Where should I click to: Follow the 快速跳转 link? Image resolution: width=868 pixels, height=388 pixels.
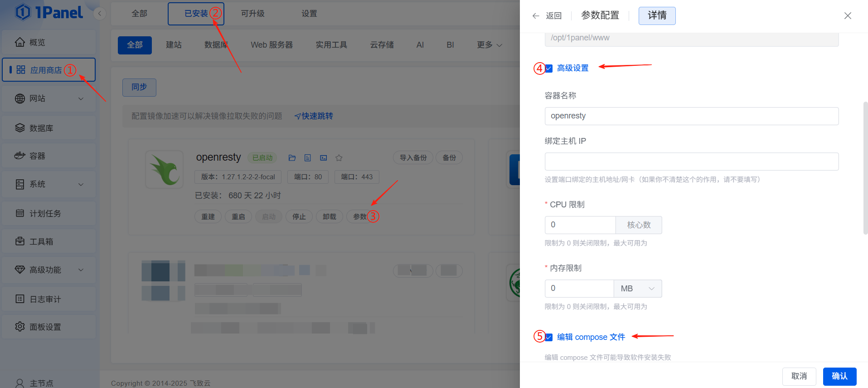[x=313, y=116]
